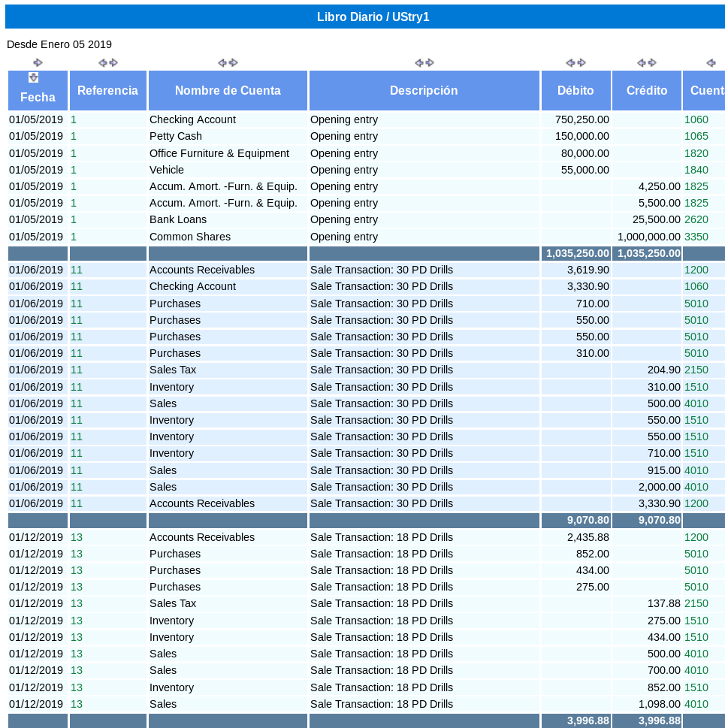Click the Referencia column header
Image resolution: width=725 pixels, height=728 pixels.
click(107, 91)
